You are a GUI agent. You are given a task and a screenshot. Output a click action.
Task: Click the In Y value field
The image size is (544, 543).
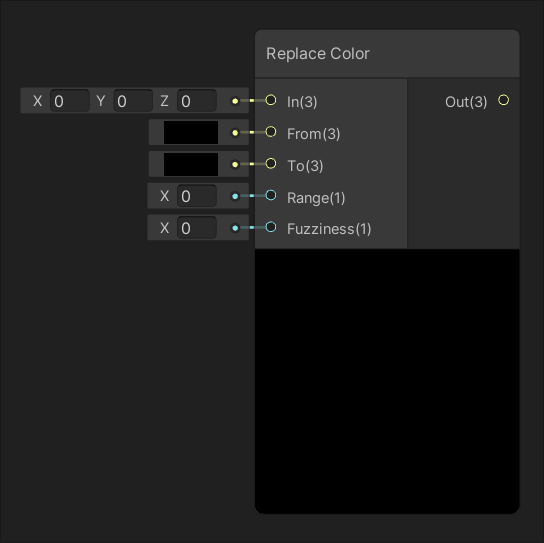pyautogui.click(x=133, y=101)
